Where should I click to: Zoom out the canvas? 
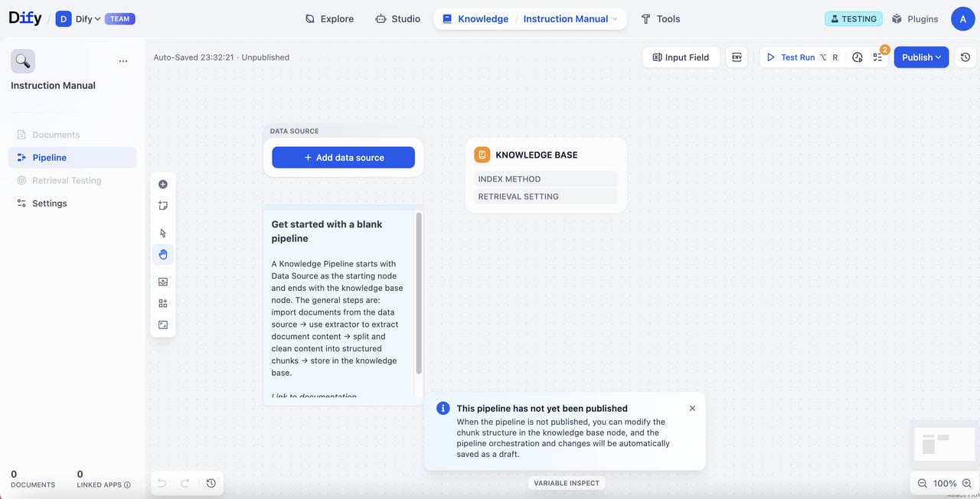922,484
